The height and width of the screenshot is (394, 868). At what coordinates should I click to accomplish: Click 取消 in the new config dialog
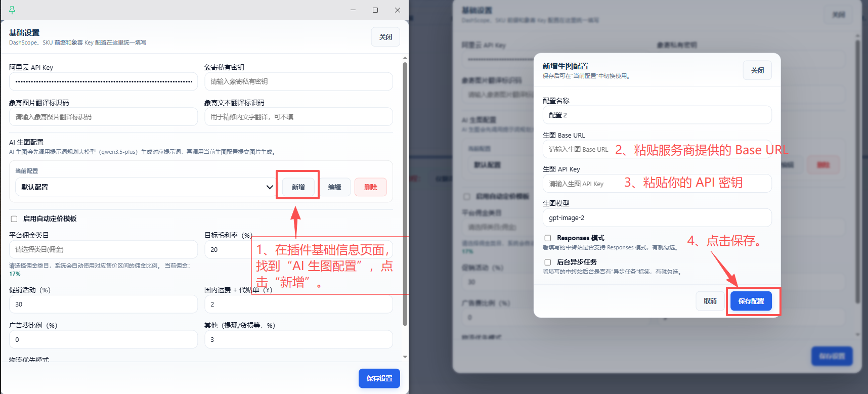click(710, 301)
